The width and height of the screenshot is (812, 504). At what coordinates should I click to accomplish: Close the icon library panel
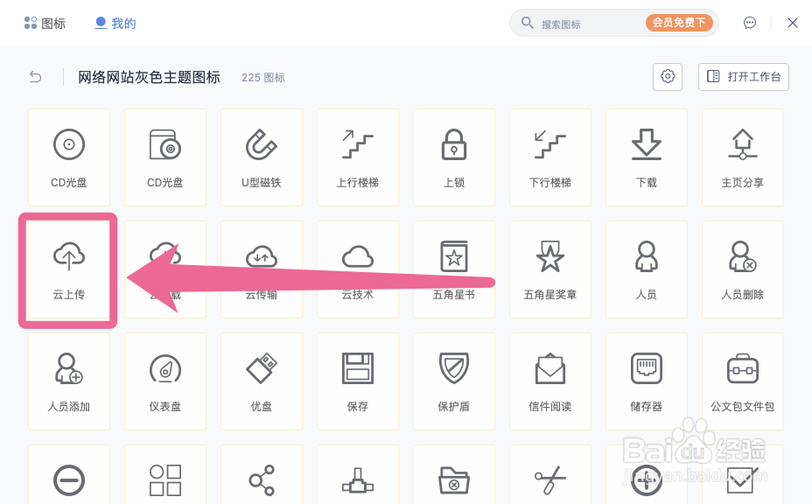click(793, 23)
